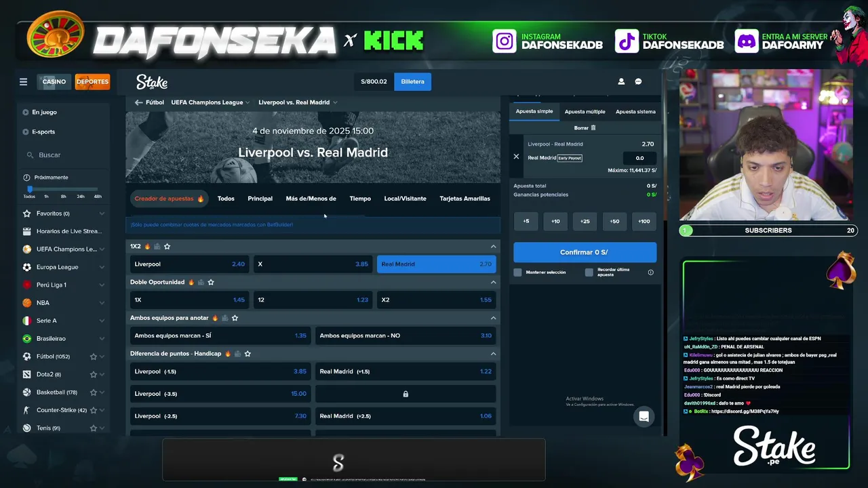The height and width of the screenshot is (488, 868).
Task: Click the Europa League ball icon
Action: pos(27,267)
